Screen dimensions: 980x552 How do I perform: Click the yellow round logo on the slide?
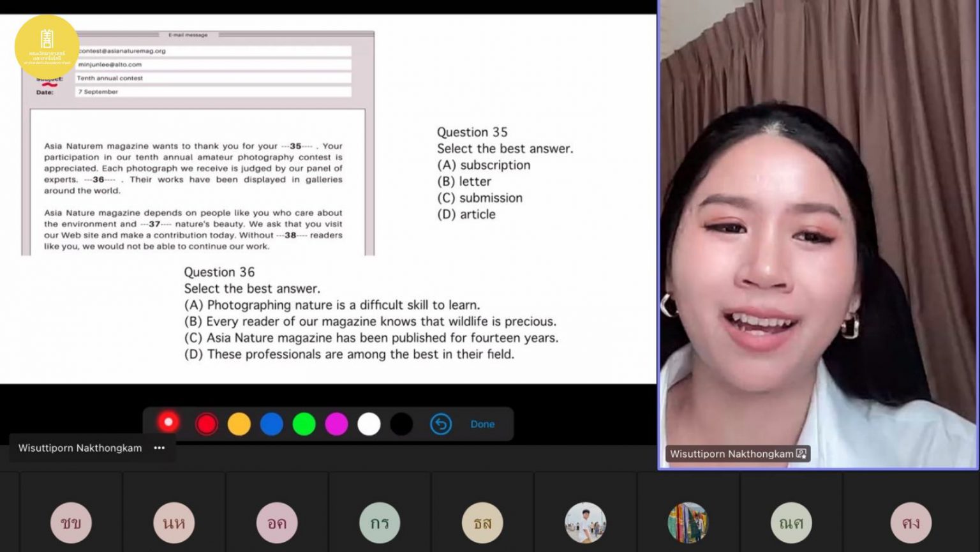pyautogui.click(x=47, y=47)
